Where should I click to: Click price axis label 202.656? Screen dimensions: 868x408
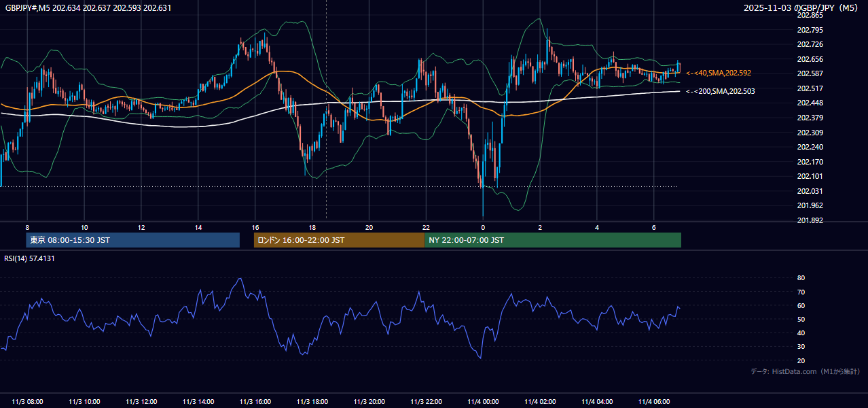point(810,59)
